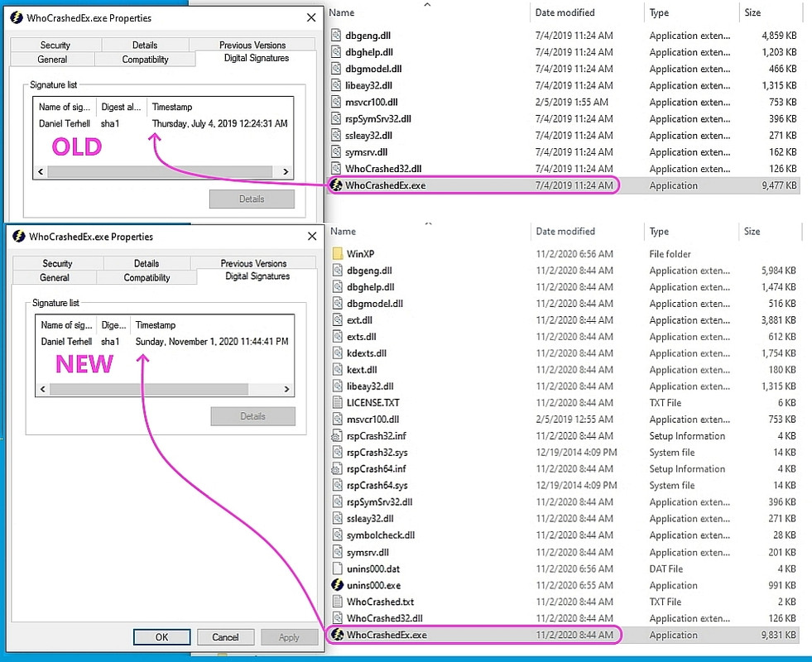Click the LICENSE.TXT text file icon
This screenshot has width=812, height=662.
[338, 402]
